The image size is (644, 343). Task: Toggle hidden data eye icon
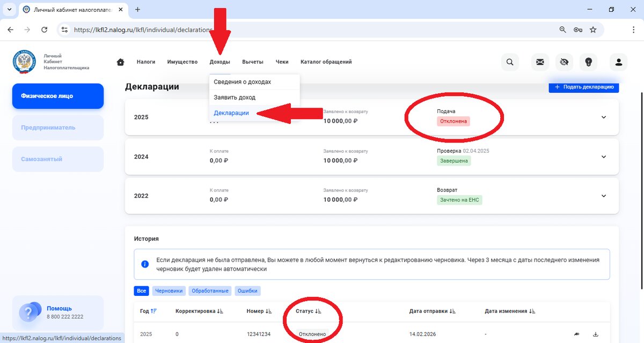[x=564, y=62]
